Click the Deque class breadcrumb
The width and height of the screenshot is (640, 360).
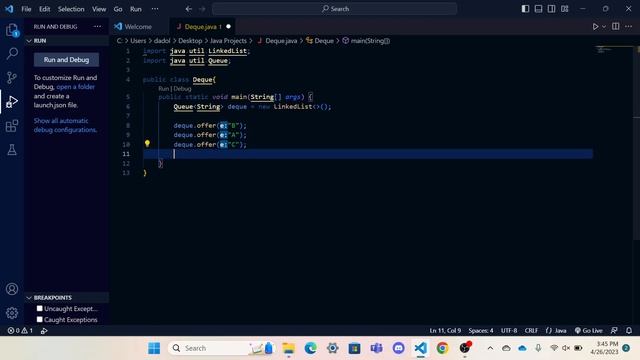coord(320,41)
